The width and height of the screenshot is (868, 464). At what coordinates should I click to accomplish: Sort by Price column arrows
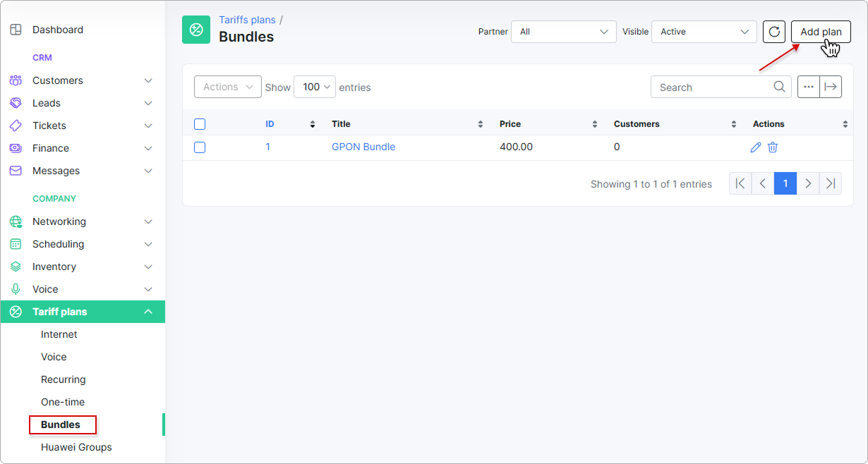(595, 124)
